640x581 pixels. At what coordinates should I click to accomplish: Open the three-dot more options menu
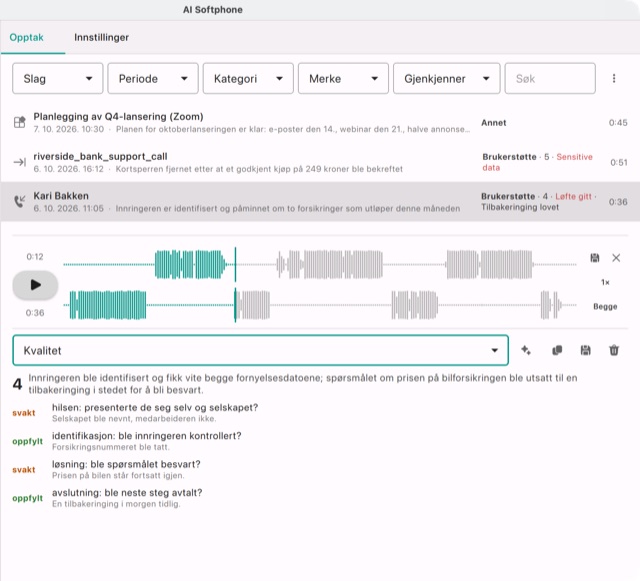pos(613,78)
